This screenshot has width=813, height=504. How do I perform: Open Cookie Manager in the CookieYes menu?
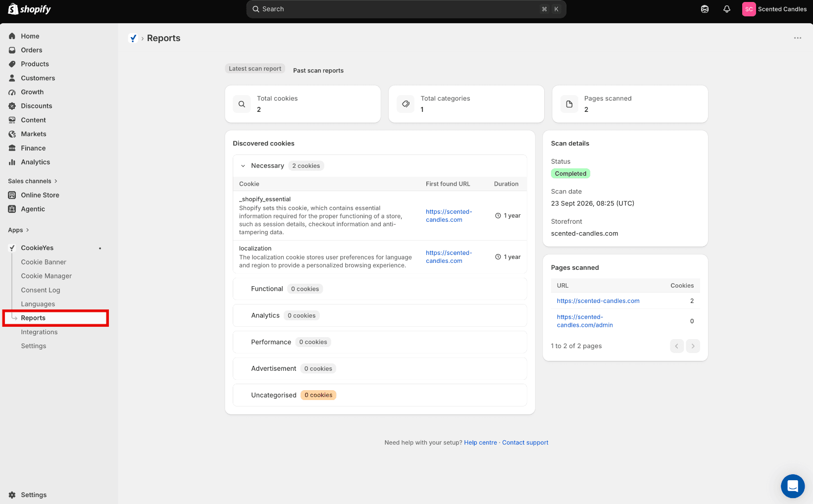pyautogui.click(x=47, y=276)
